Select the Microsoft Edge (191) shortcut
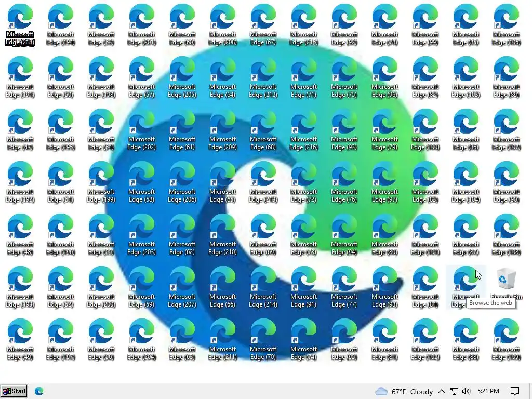 pyautogui.click(x=20, y=77)
